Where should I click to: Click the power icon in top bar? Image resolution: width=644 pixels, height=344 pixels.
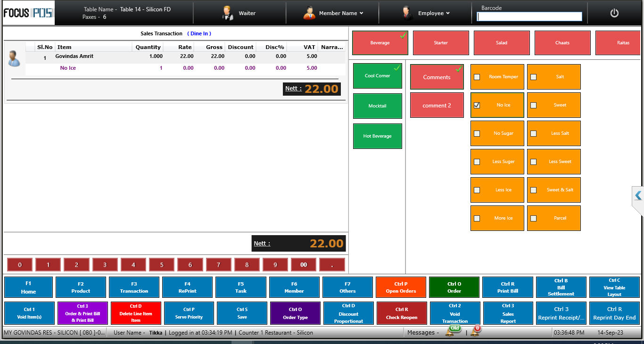(614, 13)
